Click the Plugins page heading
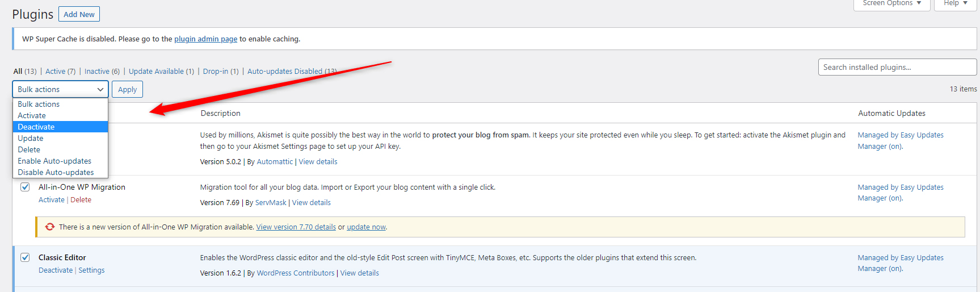Viewport: 980px width, 292px height. (x=33, y=14)
